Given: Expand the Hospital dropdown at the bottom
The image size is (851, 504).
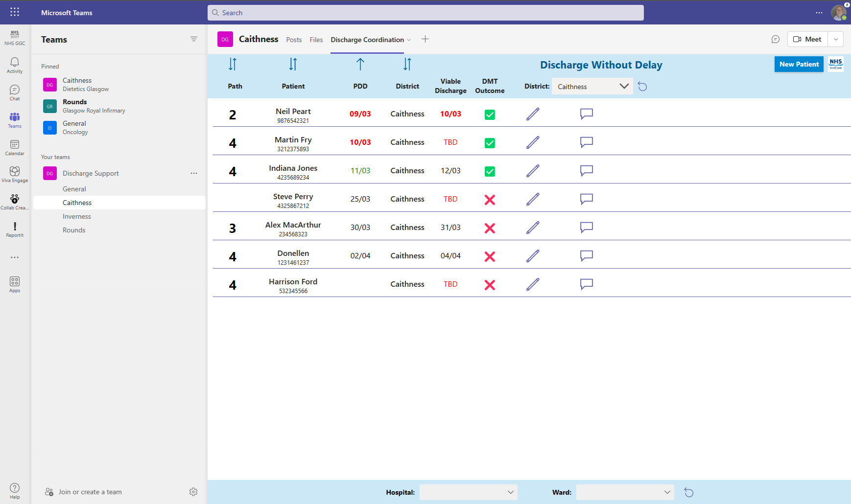Looking at the screenshot, I should click(x=468, y=492).
